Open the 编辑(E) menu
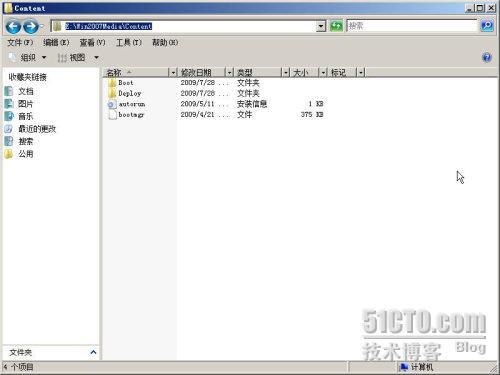The image size is (500, 375). coord(56,42)
